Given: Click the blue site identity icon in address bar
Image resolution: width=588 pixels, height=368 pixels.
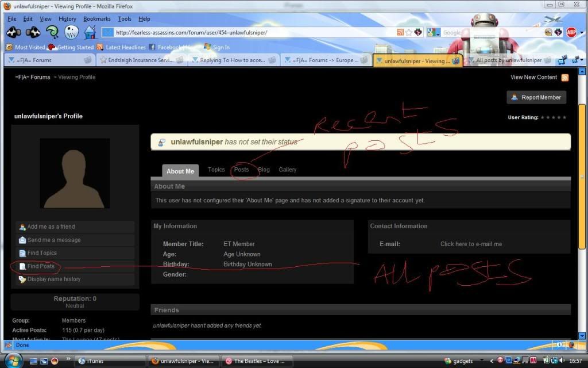Looking at the screenshot, I should pos(107,32).
